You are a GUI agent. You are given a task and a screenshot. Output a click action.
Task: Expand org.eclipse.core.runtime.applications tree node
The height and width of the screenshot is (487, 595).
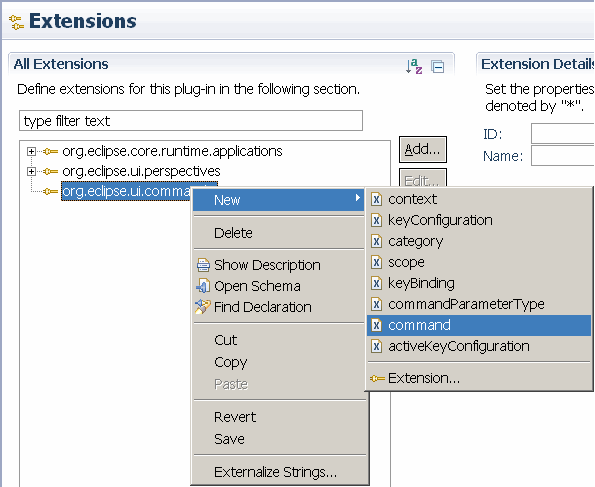31,151
